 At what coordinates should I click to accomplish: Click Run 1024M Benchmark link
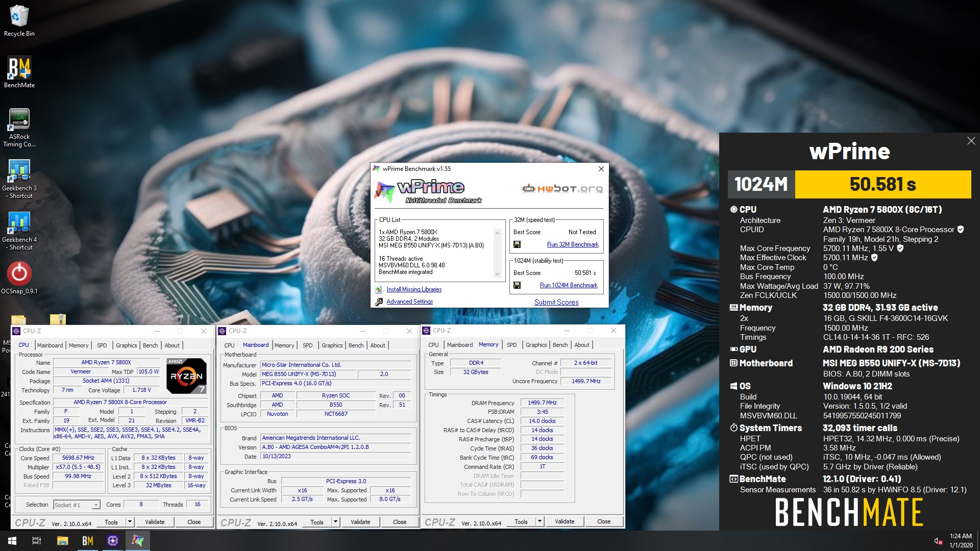click(x=569, y=285)
